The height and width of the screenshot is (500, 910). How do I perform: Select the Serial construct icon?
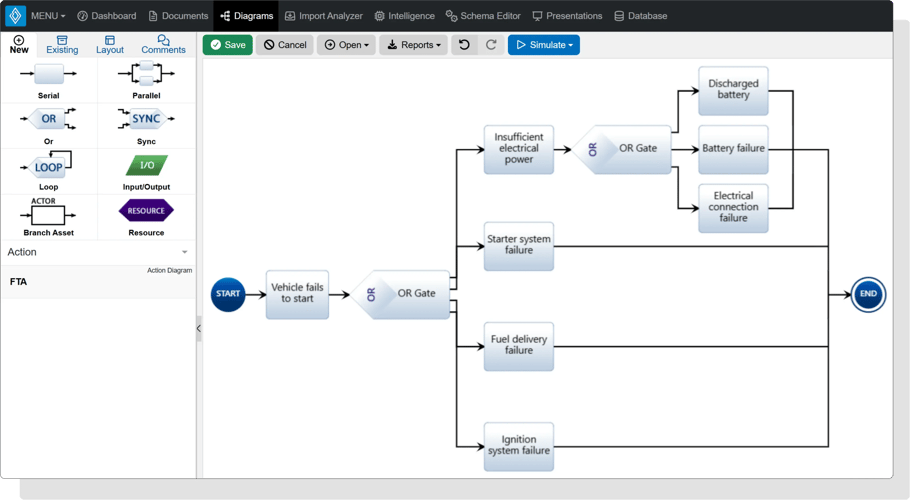click(49, 74)
